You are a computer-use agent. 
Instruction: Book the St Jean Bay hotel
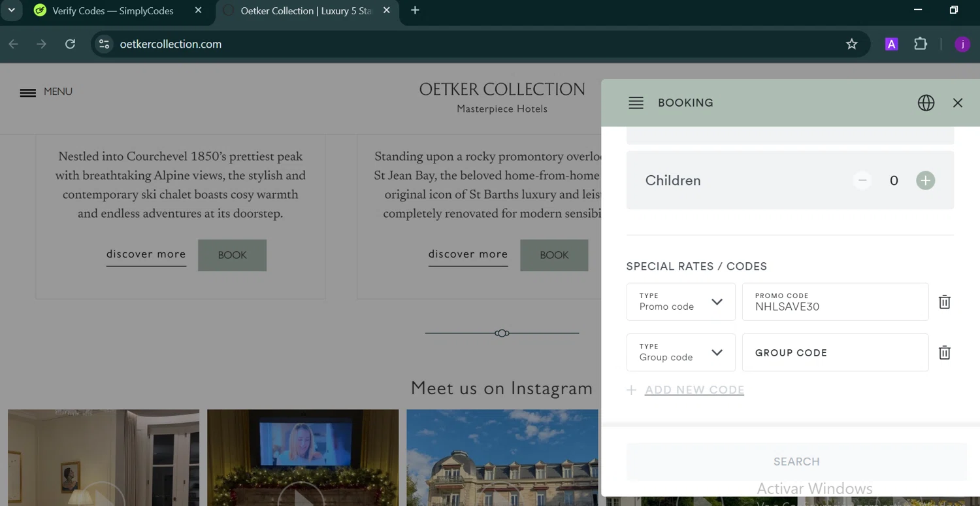point(554,255)
